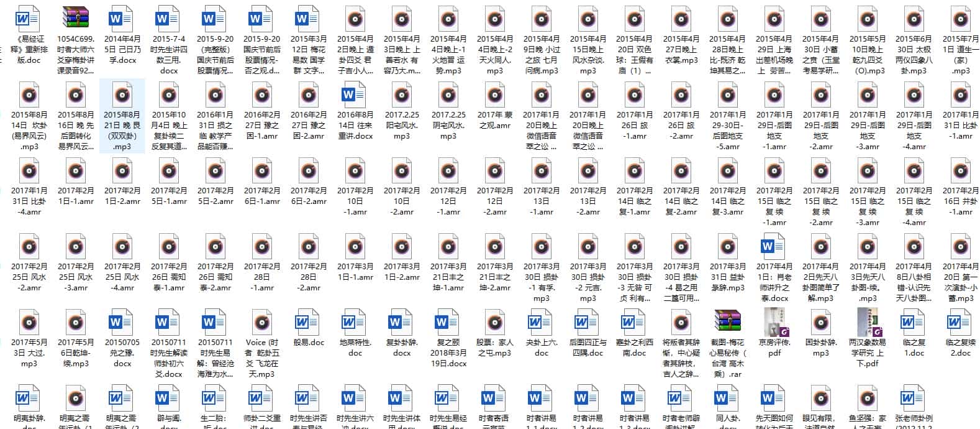Select the 两汉象数易学研究 PDF thumbnail
The image size is (980, 429).
(868, 323)
